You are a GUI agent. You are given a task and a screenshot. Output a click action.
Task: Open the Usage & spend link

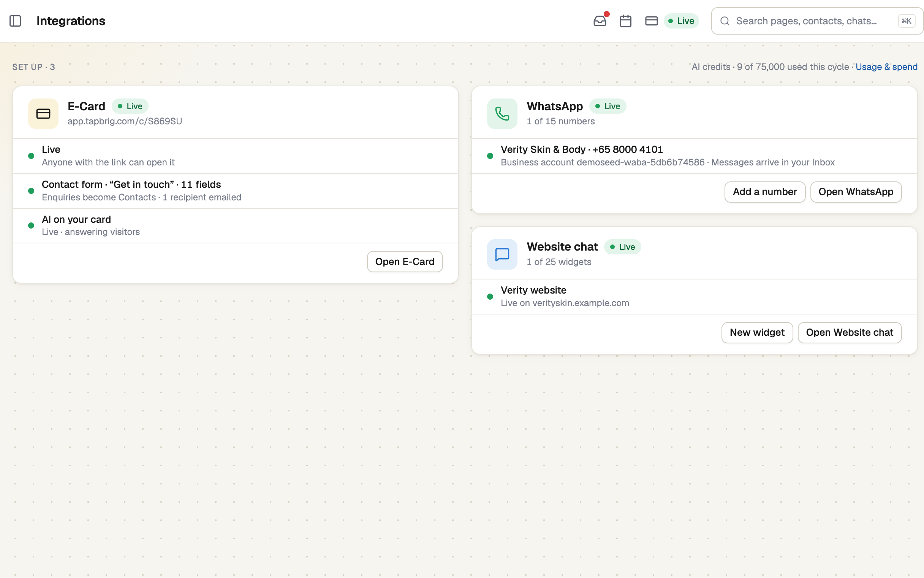tap(886, 67)
